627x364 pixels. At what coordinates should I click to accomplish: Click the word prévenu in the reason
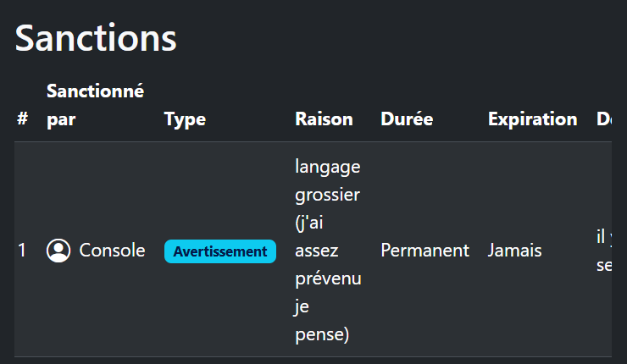328,279
